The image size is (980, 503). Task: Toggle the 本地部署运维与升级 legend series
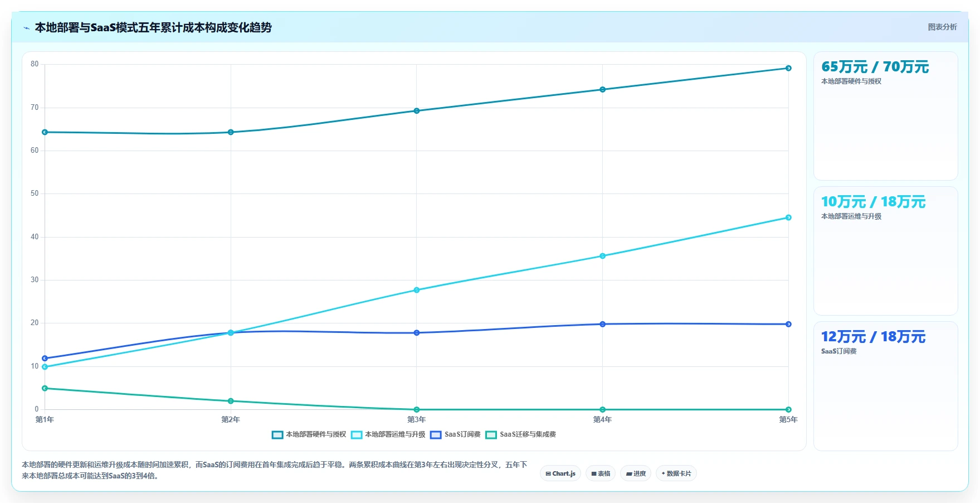[388, 434]
